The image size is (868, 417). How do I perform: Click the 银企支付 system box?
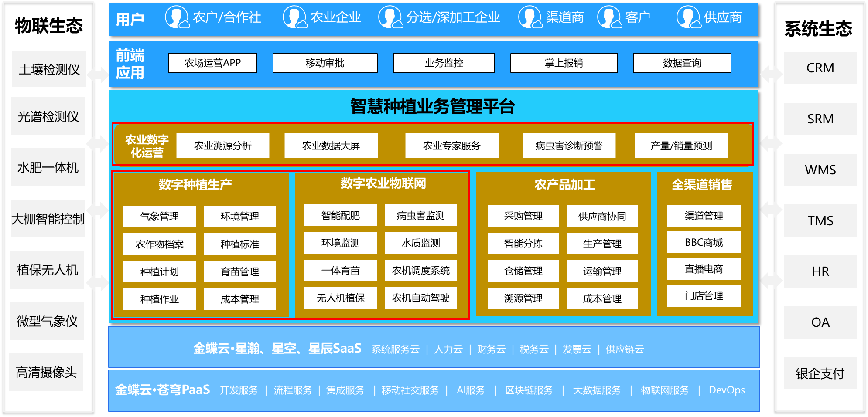point(820,373)
